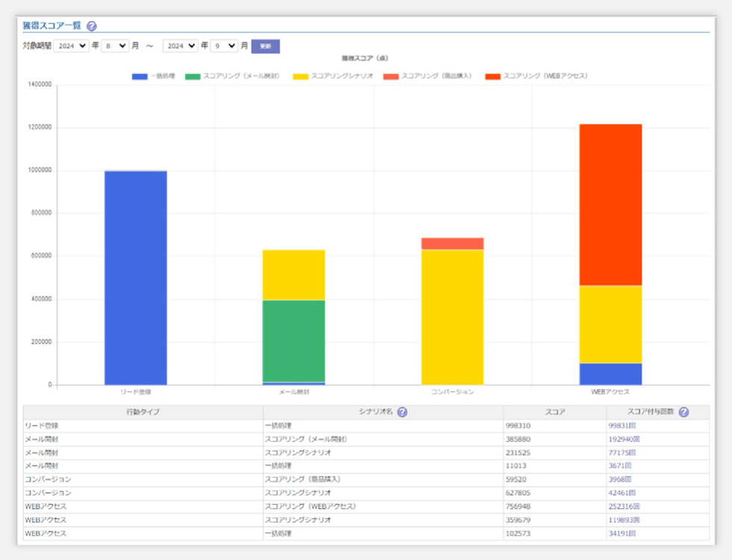Click the 獲得スコア一覧 heading
The image size is (732, 560).
click(52, 25)
